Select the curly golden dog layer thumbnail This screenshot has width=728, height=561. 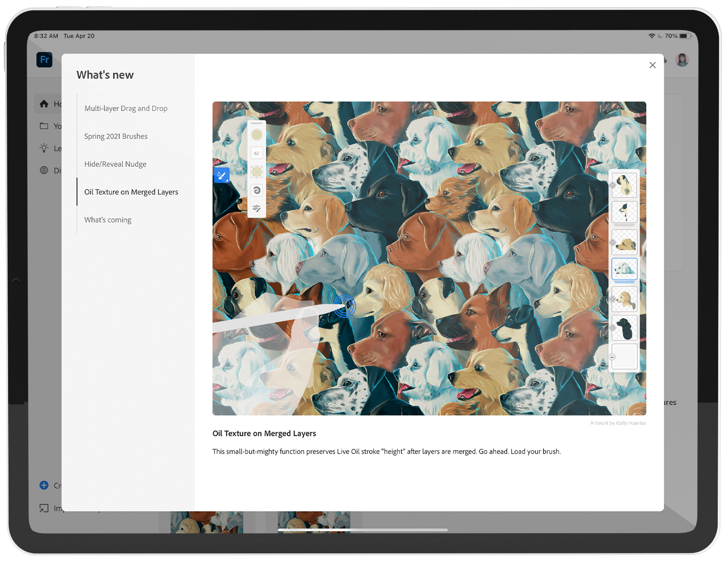click(x=624, y=299)
